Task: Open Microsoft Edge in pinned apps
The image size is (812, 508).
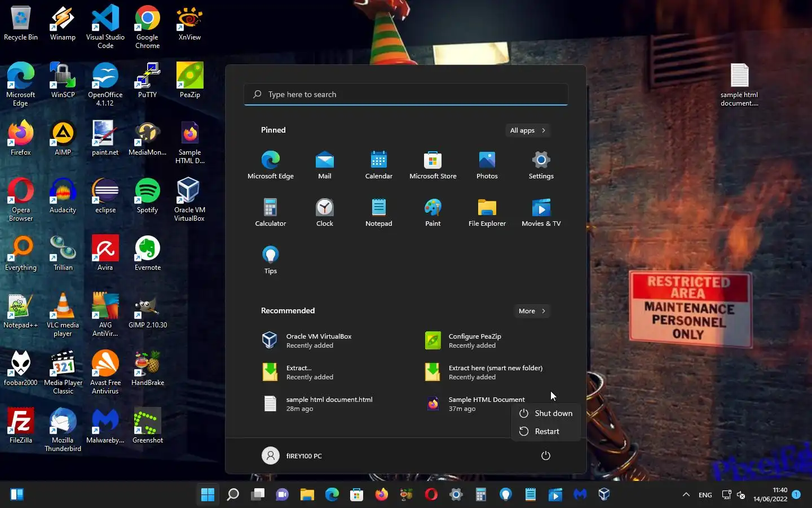Action: 271,165
